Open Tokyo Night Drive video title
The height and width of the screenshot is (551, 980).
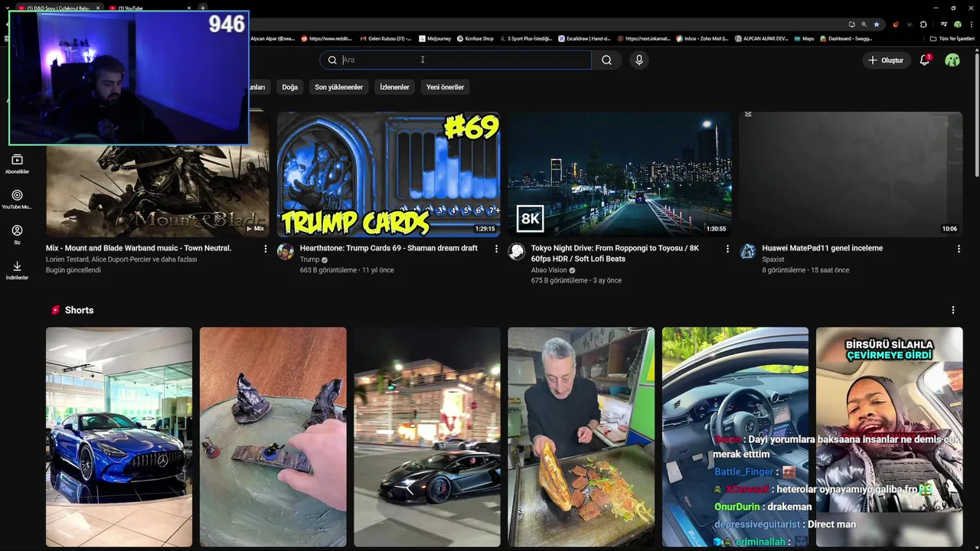(615, 253)
